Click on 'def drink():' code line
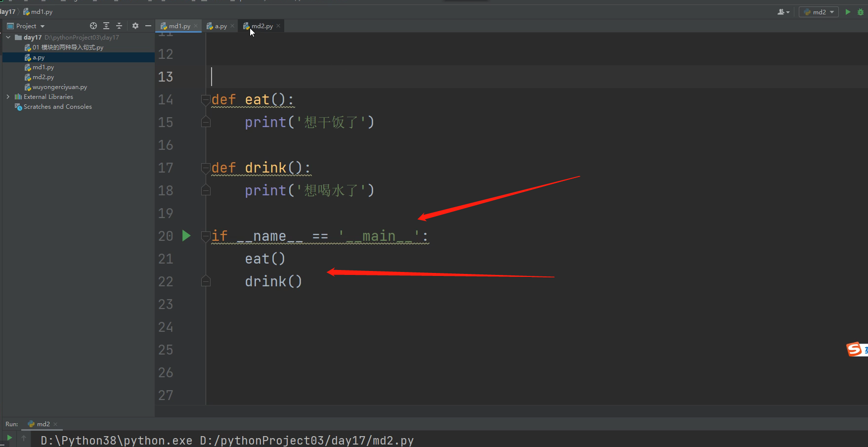Viewport: 868px width, 447px height. [x=261, y=168]
